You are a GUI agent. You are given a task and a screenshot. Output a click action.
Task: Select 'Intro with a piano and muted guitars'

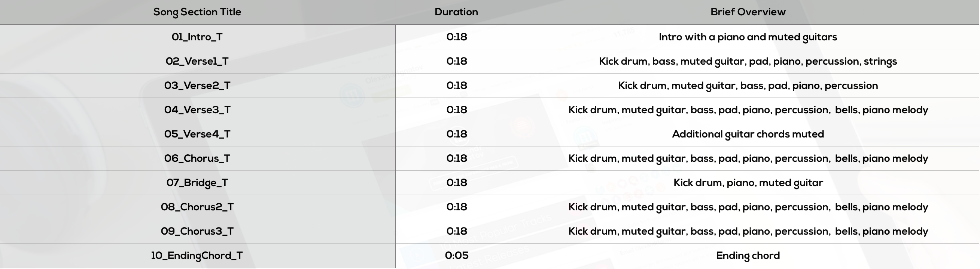click(x=748, y=37)
